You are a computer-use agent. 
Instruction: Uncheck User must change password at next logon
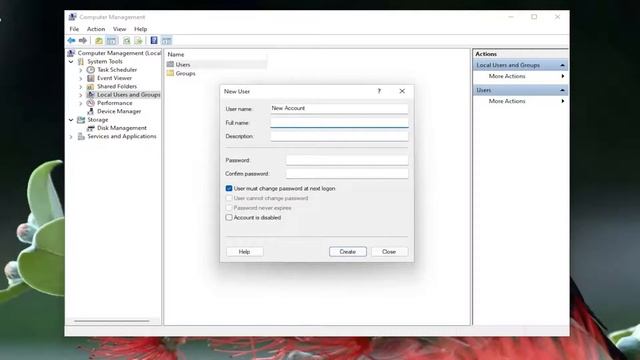coord(229,189)
